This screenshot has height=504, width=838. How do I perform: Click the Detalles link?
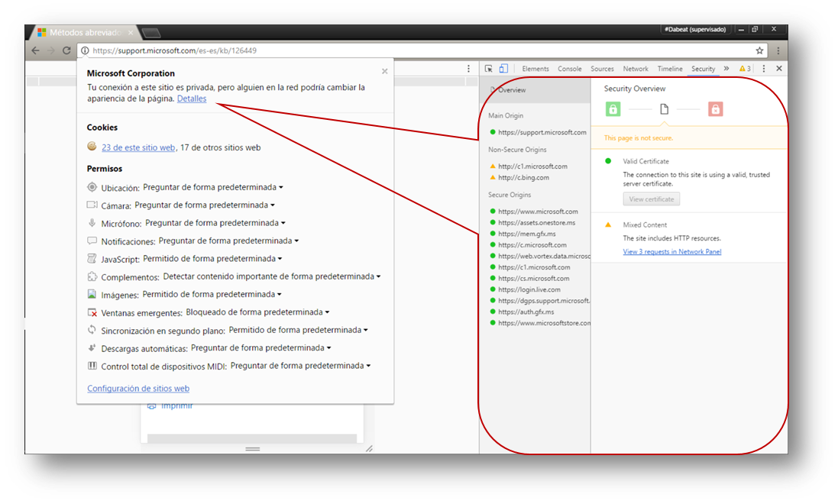pyautogui.click(x=192, y=99)
